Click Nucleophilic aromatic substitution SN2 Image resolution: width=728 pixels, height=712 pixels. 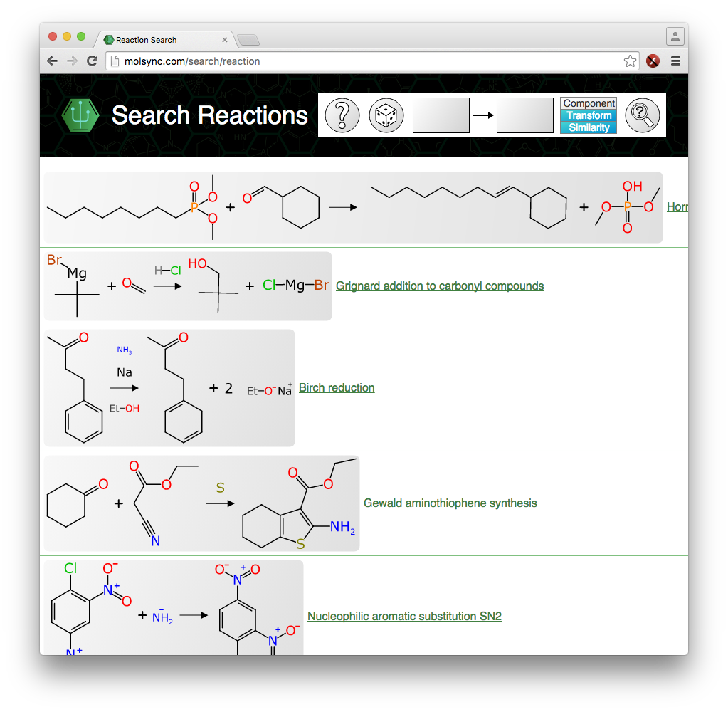pos(403,616)
